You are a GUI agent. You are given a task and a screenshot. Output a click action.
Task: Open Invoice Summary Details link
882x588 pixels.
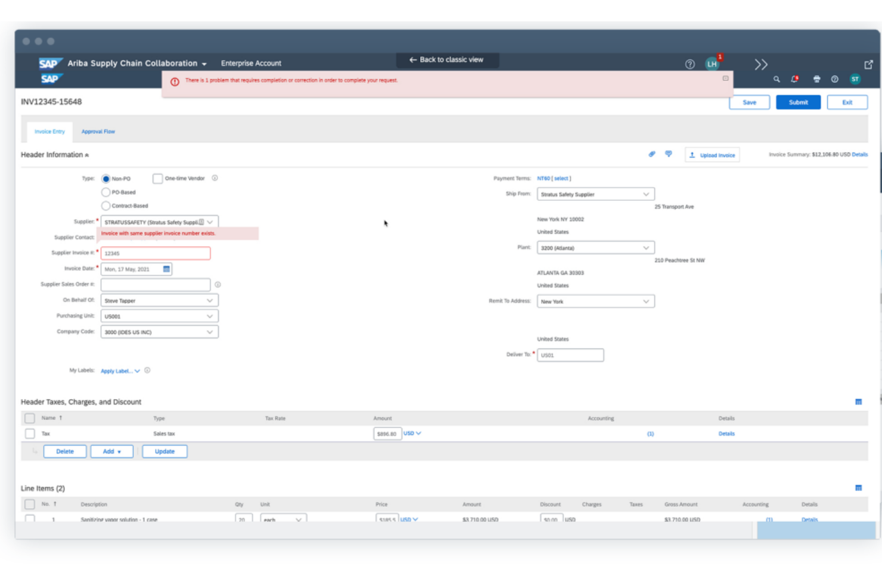(x=859, y=154)
